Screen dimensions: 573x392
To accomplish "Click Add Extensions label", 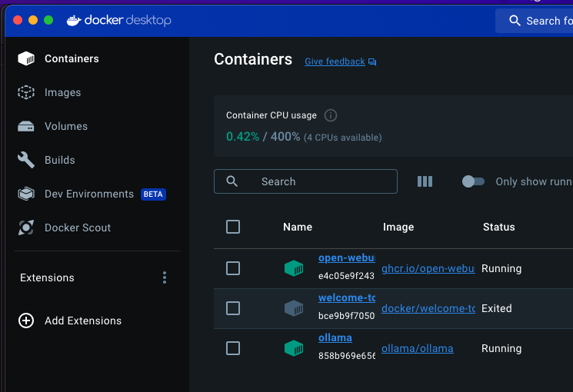I will pos(83,321).
